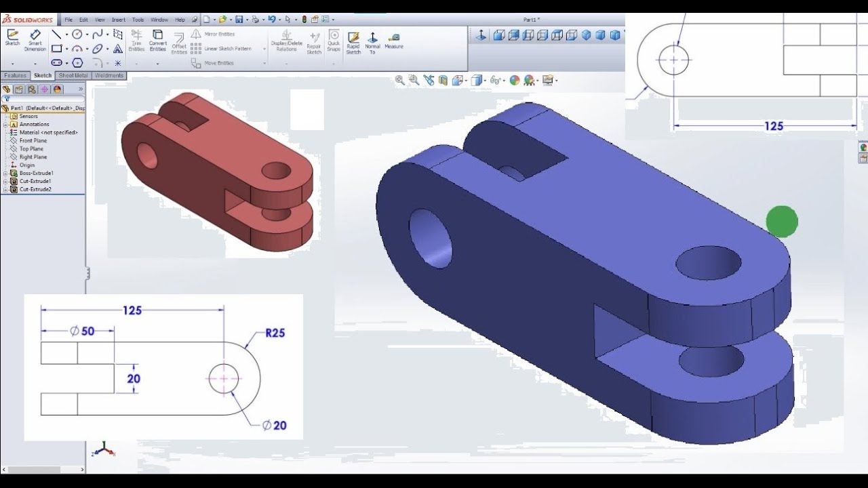
Task: Select the Polygon sketch tool
Action: (77, 63)
